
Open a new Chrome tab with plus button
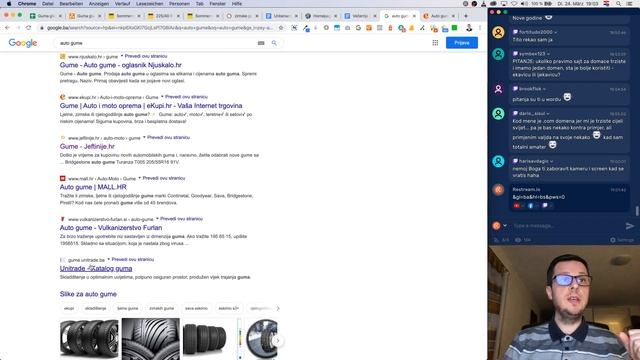point(466,16)
